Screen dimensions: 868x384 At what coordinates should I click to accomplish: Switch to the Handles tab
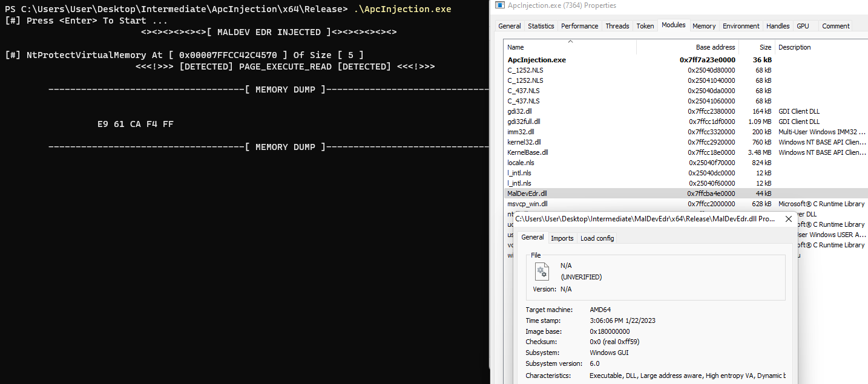tap(777, 26)
